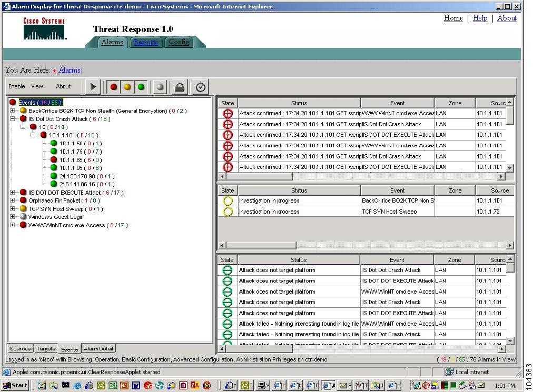The height and width of the screenshot is (392, 533).
Task: Switch to the Alarms navigation tab
Action: [x=112, y=42]
